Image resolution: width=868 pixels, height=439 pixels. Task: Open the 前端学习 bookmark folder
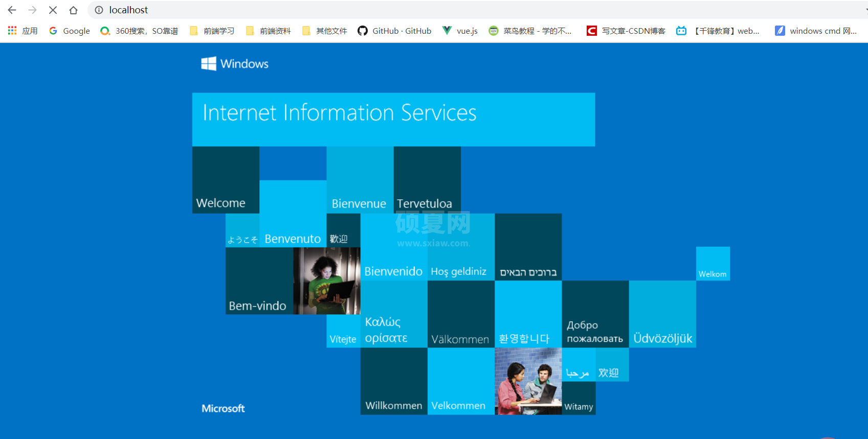212,31
